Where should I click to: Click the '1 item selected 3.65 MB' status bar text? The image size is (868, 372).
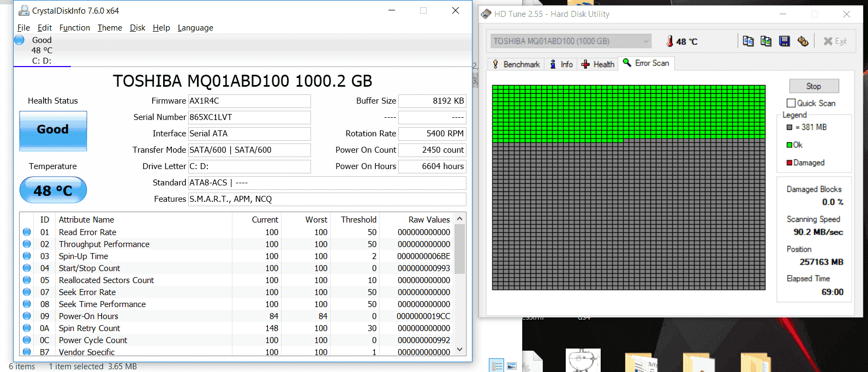click(93, 367)
